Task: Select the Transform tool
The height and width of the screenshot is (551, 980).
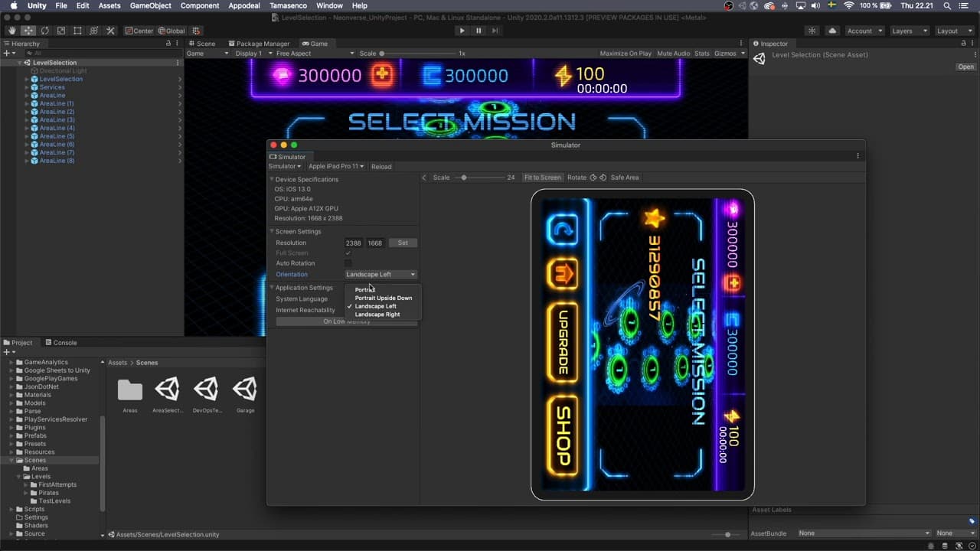Action: (x=94, y=31)
